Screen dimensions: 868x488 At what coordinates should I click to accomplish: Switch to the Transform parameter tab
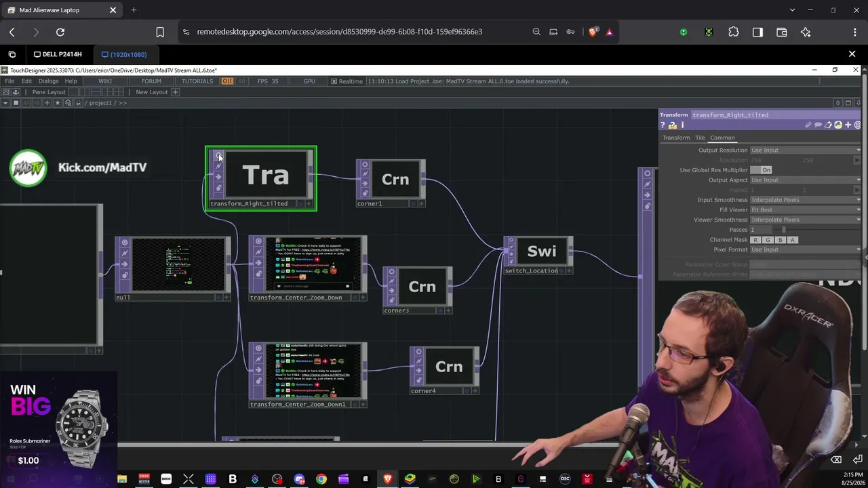tap(676, 138)
